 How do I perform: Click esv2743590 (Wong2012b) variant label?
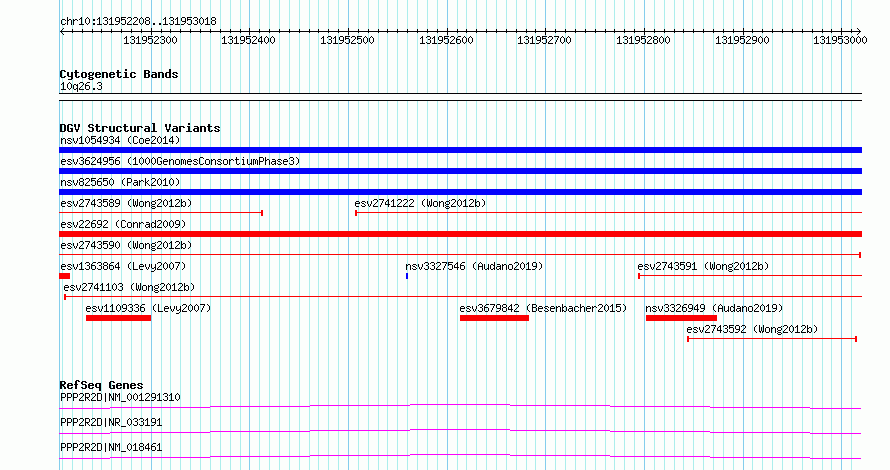tap(126, 245)
